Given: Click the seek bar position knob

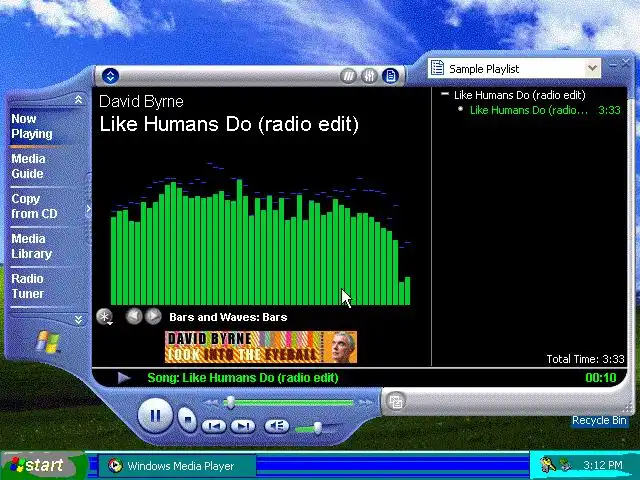Looking at the screenshot, I should pos(231,402).
